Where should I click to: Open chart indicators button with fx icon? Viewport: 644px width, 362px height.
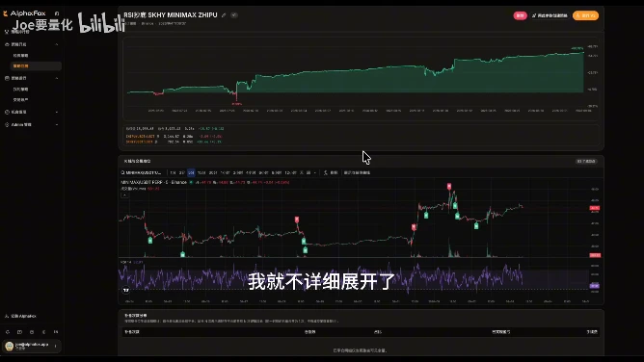tap(331, 172)
